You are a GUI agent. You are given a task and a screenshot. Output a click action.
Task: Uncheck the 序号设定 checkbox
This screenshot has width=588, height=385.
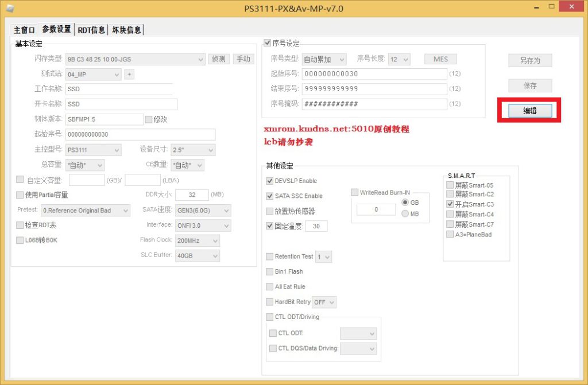pos(267,43)
